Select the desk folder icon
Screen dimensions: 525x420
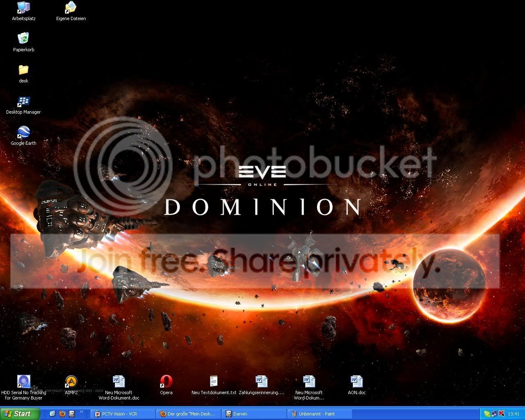[x=23, y=73]
